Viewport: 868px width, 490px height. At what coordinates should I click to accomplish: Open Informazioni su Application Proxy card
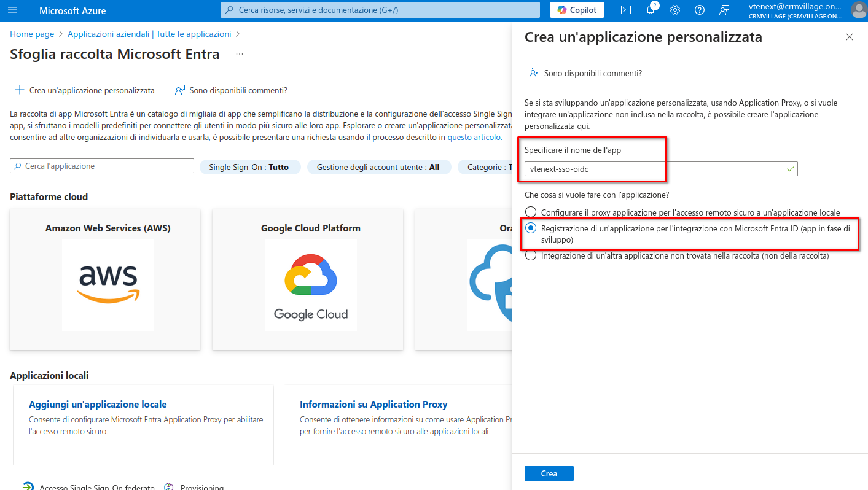tap(398, 425)
